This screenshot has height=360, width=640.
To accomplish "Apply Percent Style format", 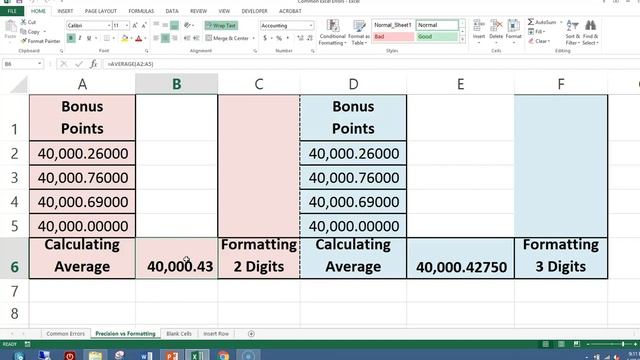I will [279, 38].
